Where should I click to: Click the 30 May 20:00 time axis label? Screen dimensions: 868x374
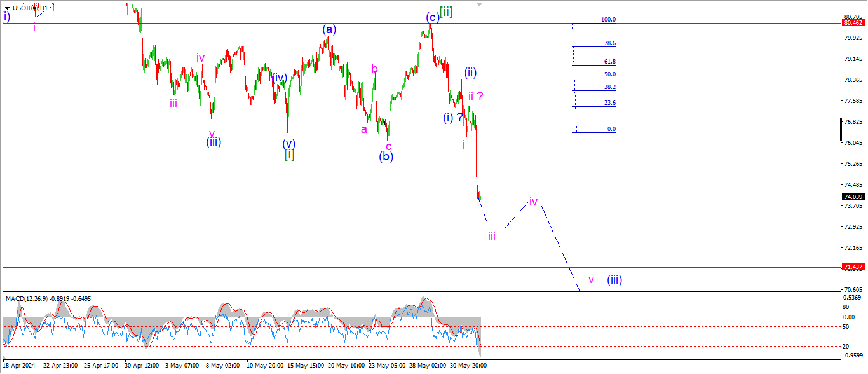468,366
